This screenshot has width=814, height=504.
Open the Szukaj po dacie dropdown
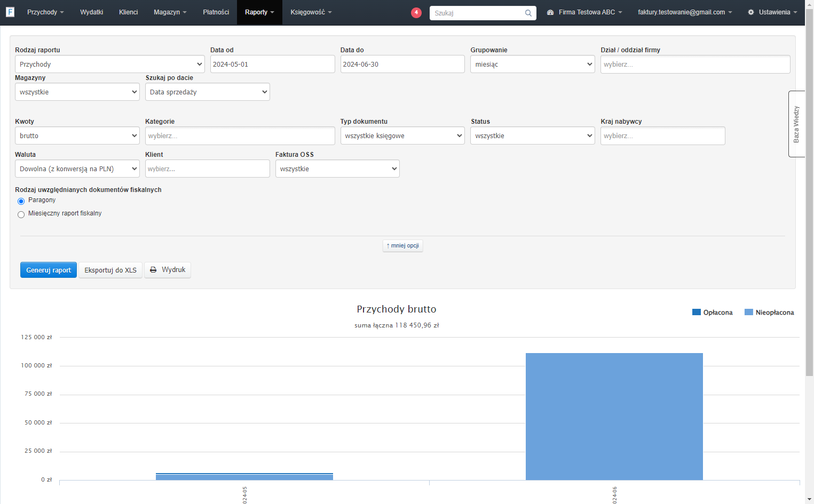click(208, 92)
